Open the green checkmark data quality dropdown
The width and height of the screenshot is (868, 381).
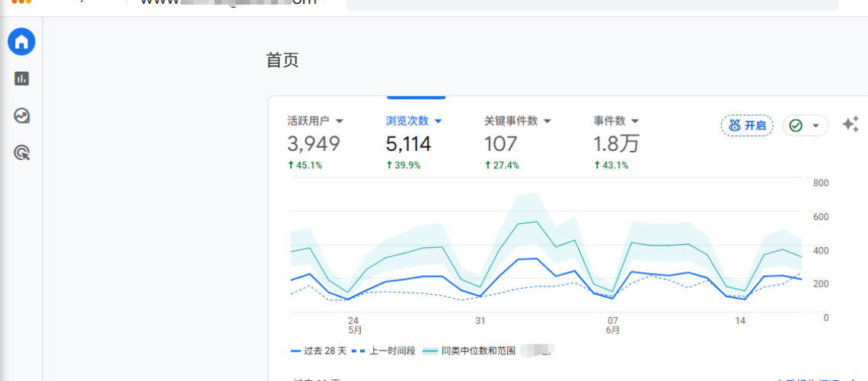(x=806, y=126)
